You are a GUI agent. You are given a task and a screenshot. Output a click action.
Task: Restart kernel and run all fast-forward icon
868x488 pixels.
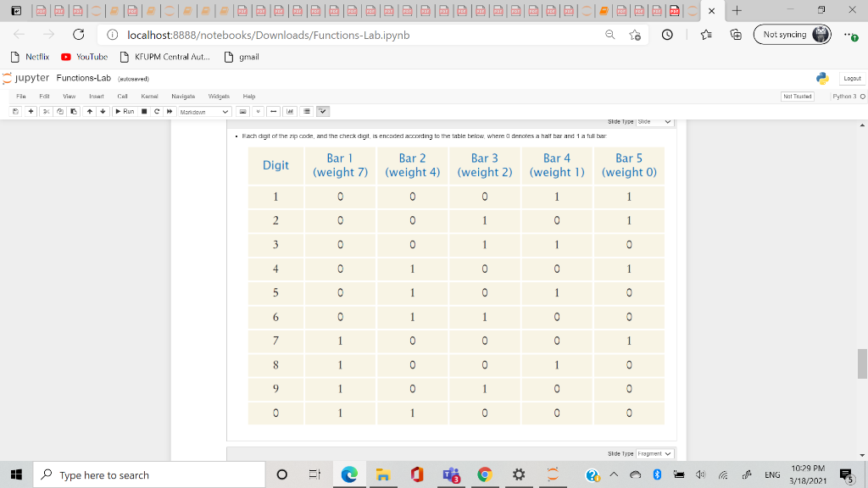[x=170, y=111]
